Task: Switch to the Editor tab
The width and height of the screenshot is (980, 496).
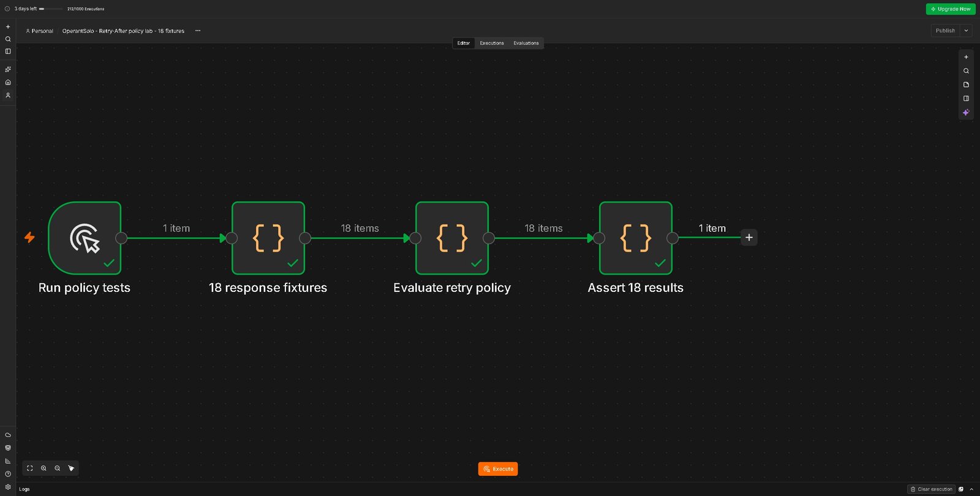Action: [x=464, y=43]
